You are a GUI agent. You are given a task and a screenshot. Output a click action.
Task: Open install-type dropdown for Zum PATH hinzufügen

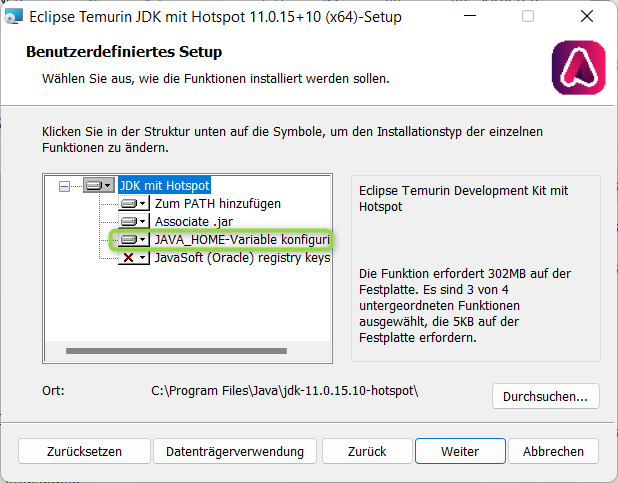pyautogui.click(x=134, y=203)
